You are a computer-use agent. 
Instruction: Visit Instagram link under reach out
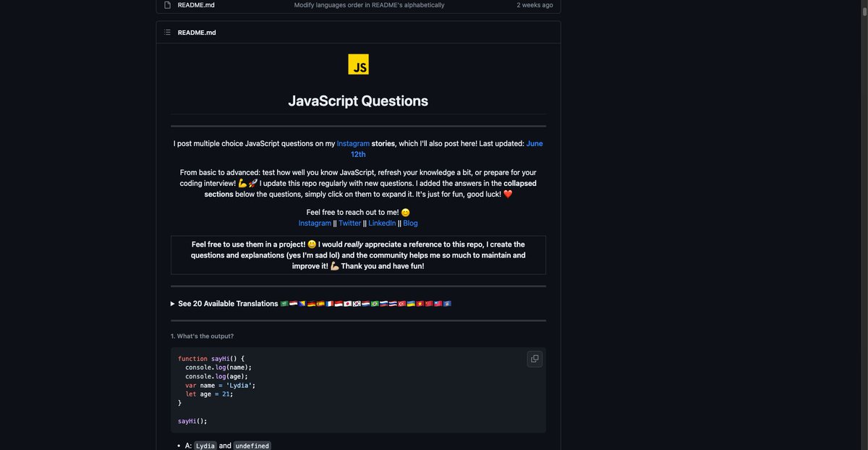315,224
